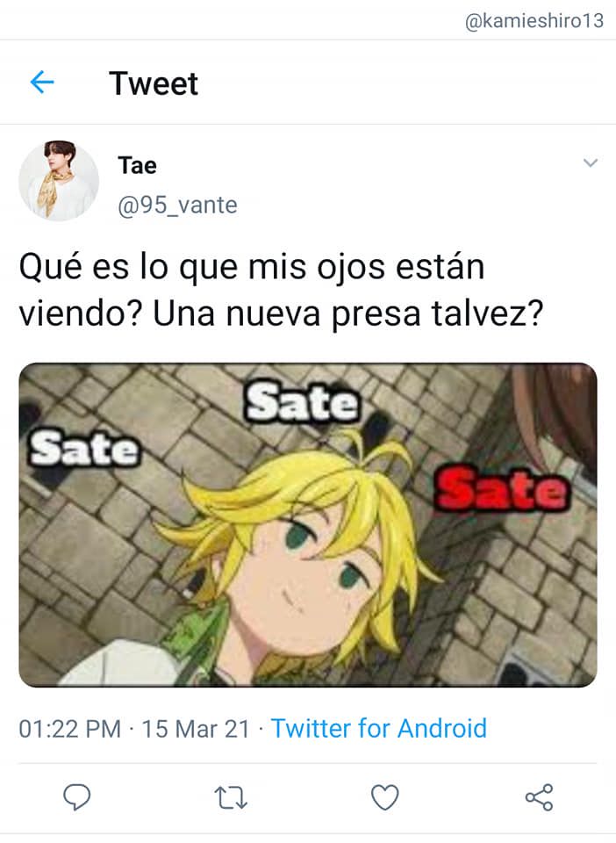Open Tae's profile picture
Viewport: 616px width, 843px height.
click(x=59, y=180)
